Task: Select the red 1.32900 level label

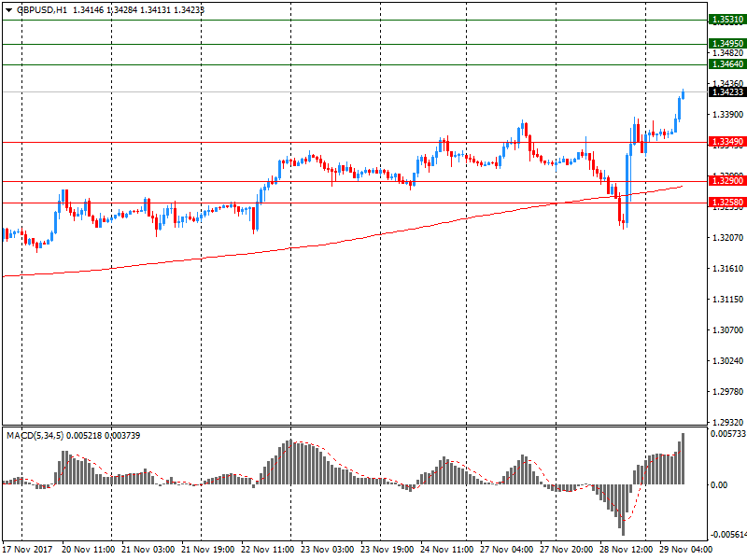Action: pyautogui.click(x=727, y=181)
